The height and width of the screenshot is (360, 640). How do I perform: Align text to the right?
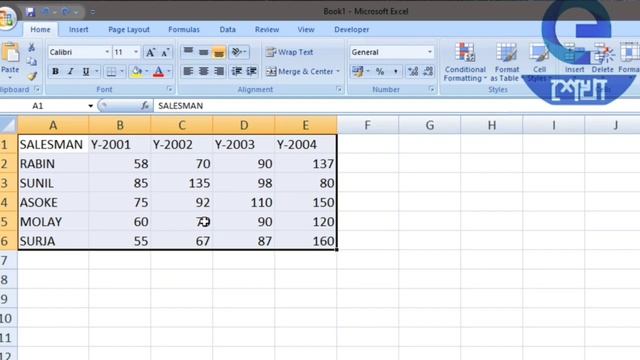pos(219,71)
